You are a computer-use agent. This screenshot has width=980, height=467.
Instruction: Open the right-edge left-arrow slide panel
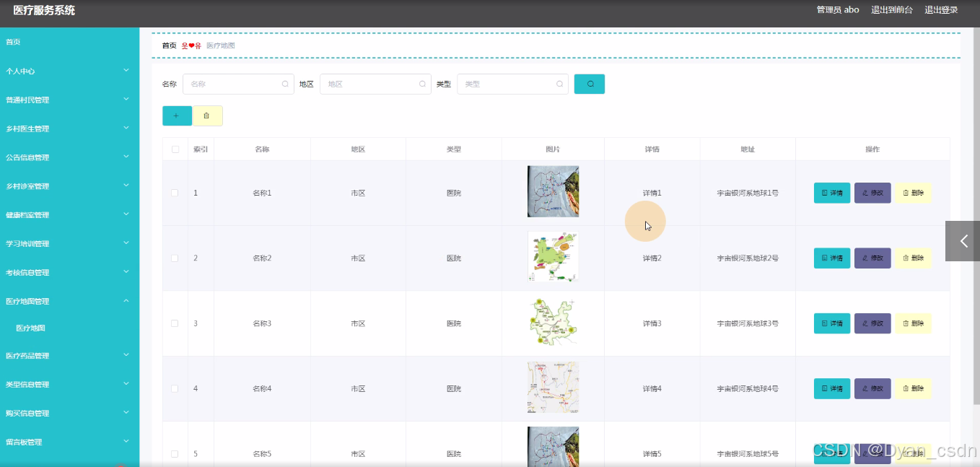pos(963,241)
